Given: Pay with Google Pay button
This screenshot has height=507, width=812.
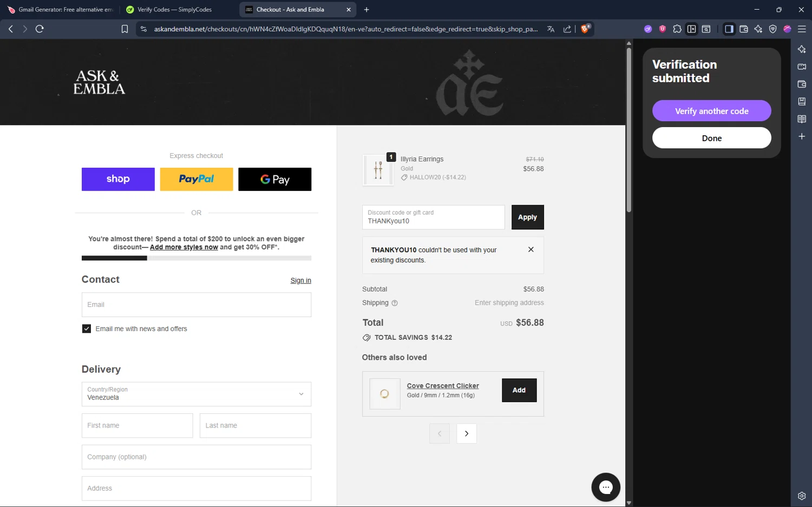Looking at the screenshot, I should click(x=275, y=179).
